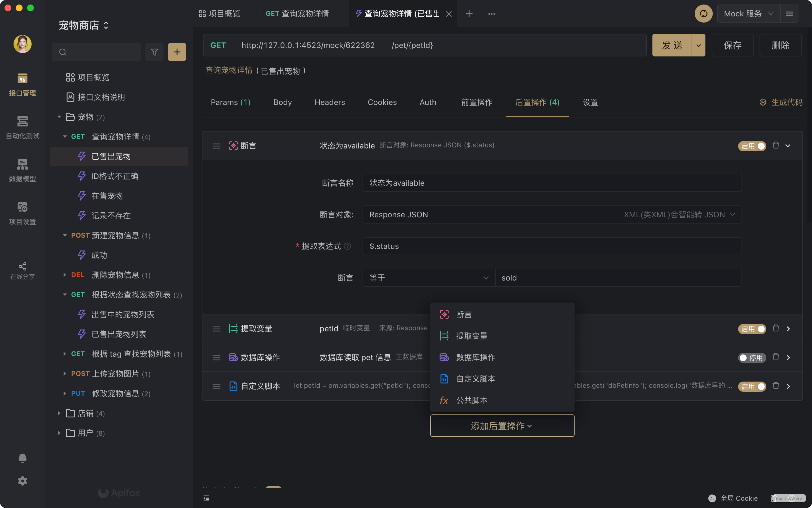Open 自动化测试 section
Image resolution: width=812 pixels, height=508 pixels.
point(22,128)
